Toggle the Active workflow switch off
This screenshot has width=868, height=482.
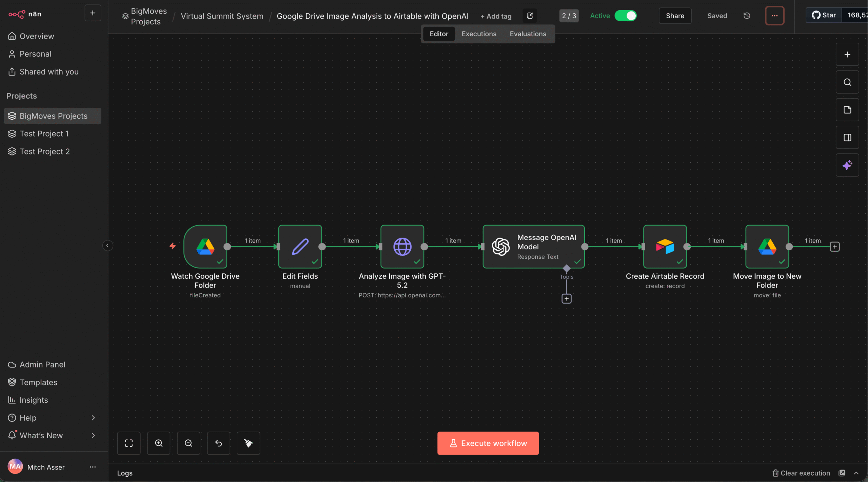coord(626,16)
